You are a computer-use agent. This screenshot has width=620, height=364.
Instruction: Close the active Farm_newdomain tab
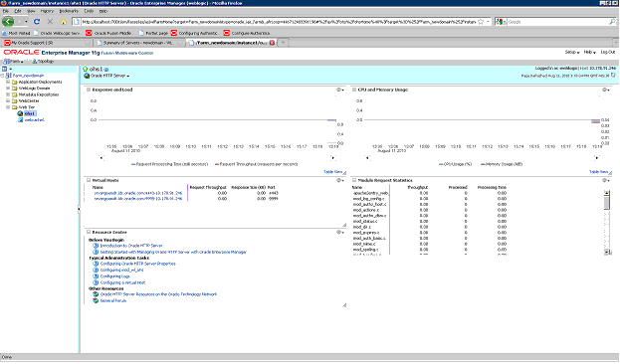point(272,43)
